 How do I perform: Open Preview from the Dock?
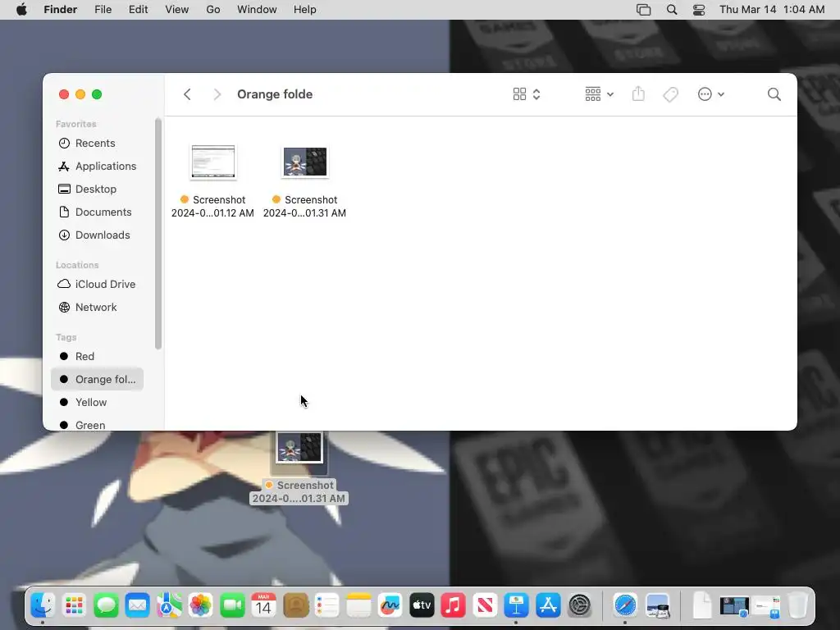click(657, 606)
